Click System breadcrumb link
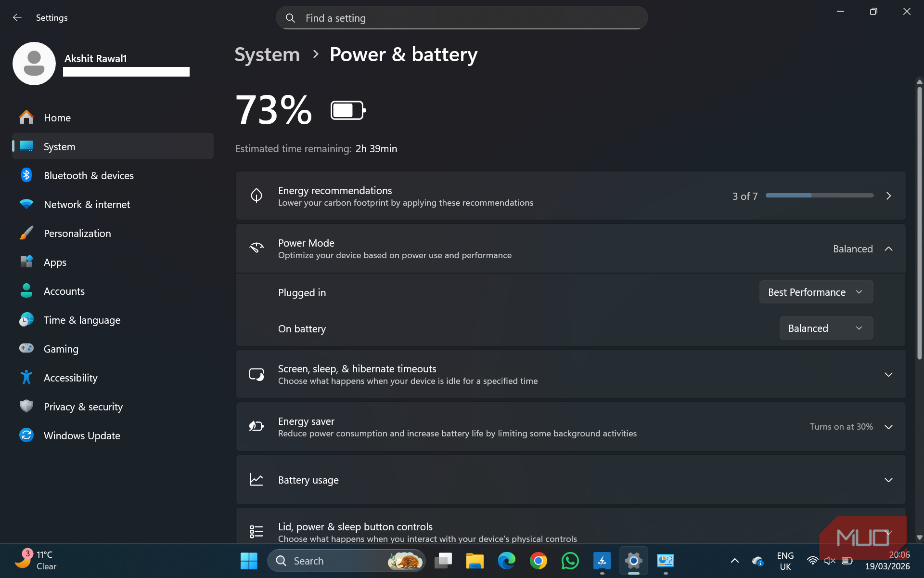924x578 pixels. (267, 54)
